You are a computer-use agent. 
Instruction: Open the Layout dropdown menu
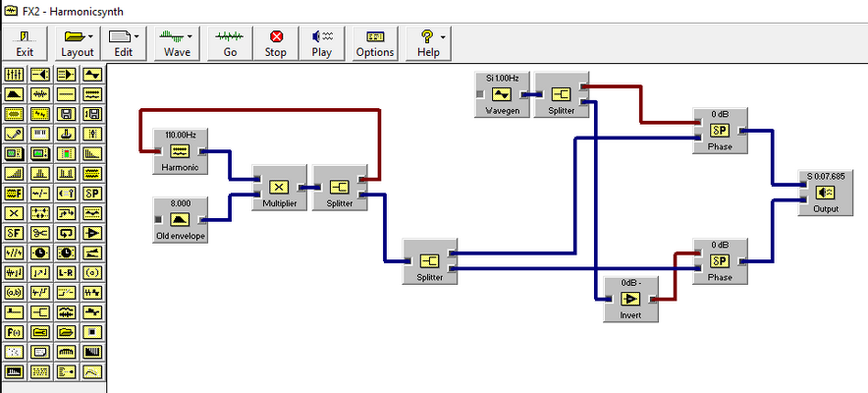(x=78, y=44)
